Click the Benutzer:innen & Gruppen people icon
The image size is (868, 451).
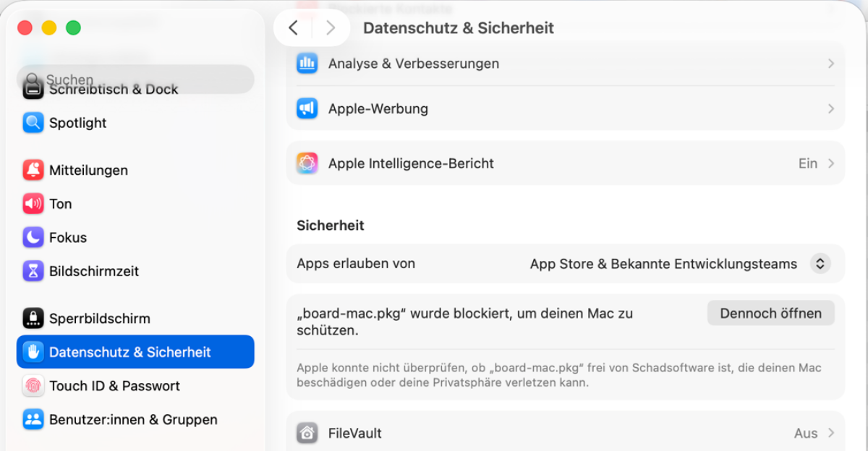[33, 420]
